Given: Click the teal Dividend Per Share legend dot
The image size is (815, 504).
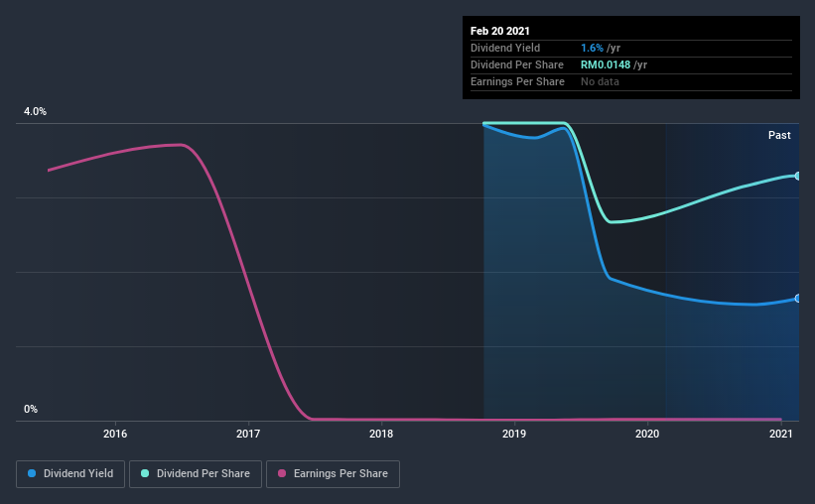Looking at the screenshot, I should click(145, 473).
